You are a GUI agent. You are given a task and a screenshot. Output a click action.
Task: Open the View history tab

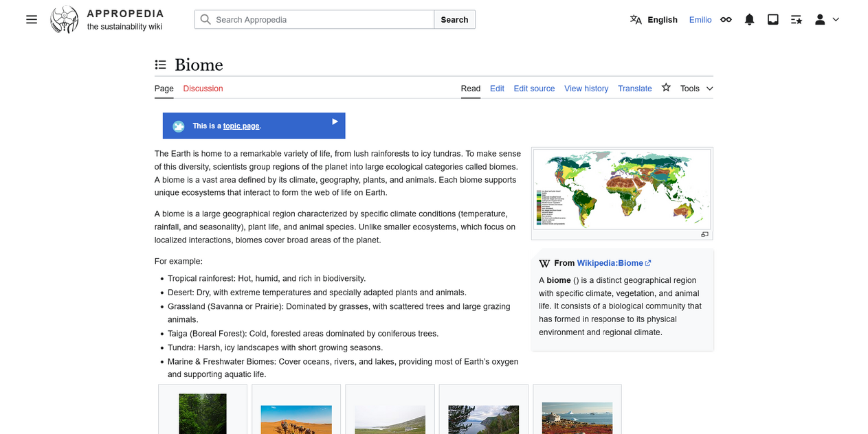pos(586,89)
